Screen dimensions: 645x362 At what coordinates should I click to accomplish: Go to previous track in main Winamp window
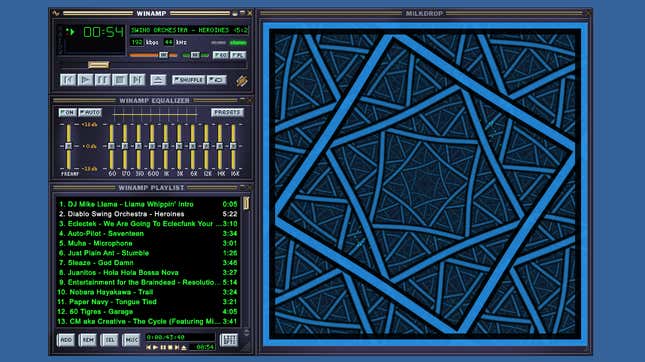[68, 79]
